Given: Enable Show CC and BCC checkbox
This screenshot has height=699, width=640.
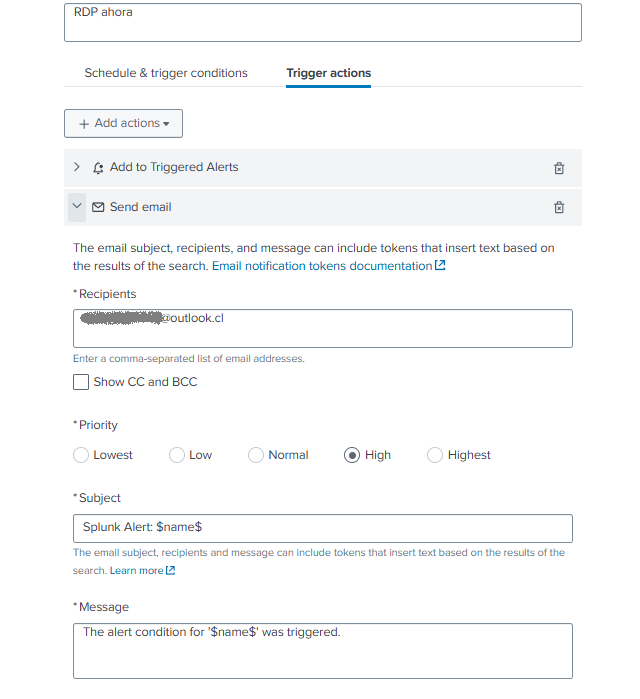Looking at the screenshot, I should 81,382.
